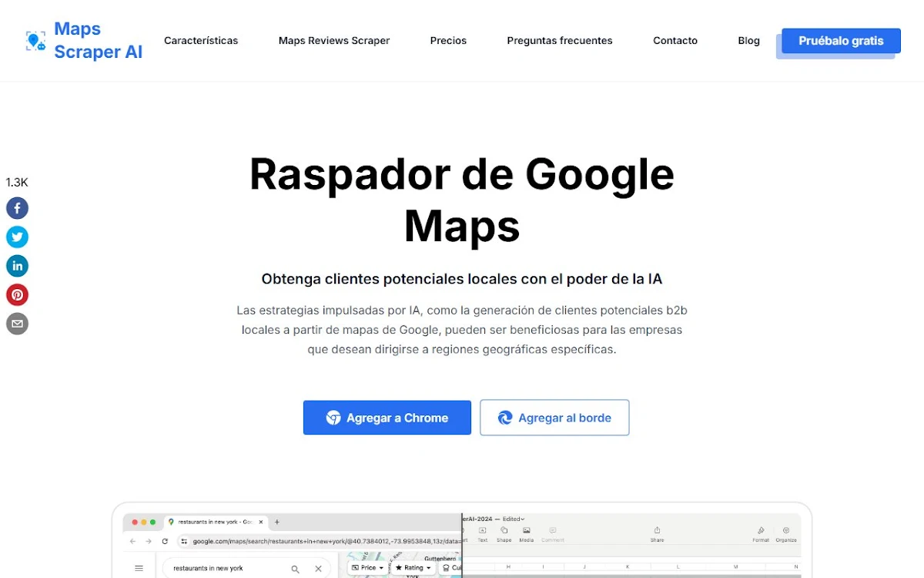The width and height of the screenshot is (924, 578).
Task: Open the Price filter dropdown in preview
Action: point(367,568)
